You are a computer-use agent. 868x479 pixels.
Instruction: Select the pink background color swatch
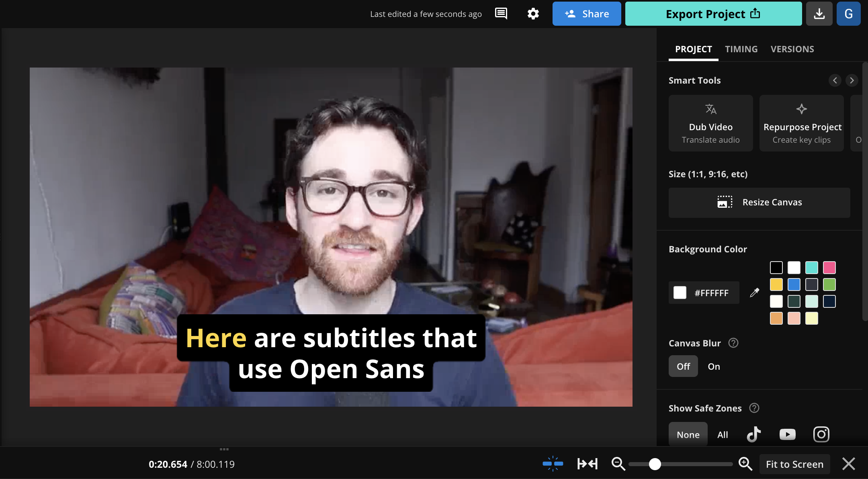829,268
